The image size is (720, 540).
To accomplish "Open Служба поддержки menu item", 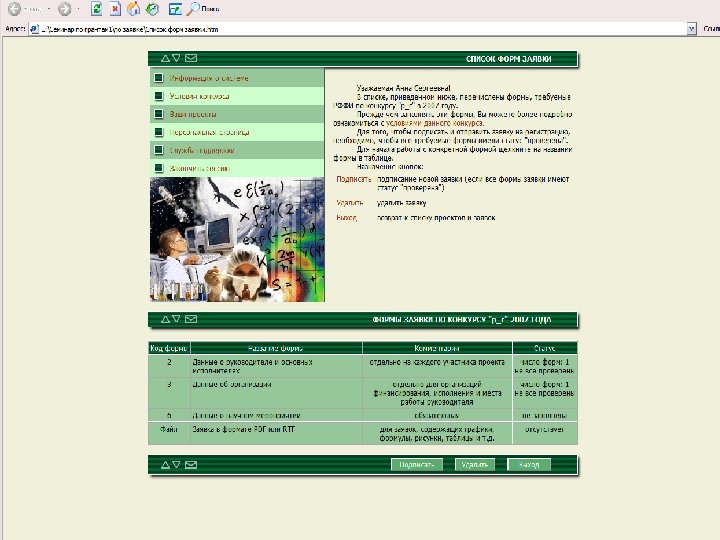I will point(237,150).
